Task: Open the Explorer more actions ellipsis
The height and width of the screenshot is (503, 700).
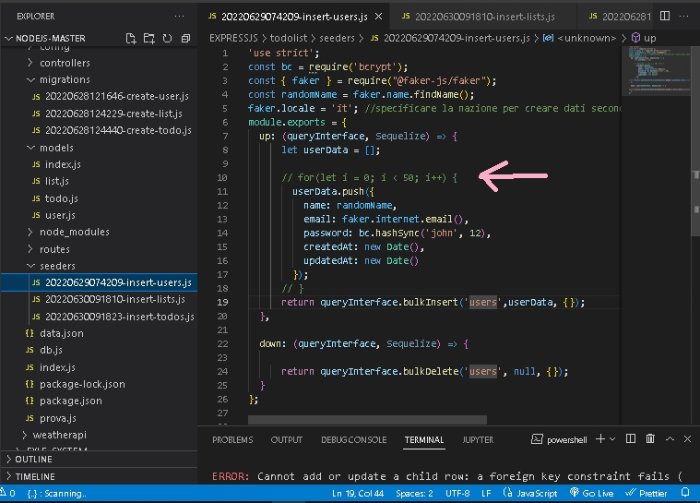Action: point(178,17)
